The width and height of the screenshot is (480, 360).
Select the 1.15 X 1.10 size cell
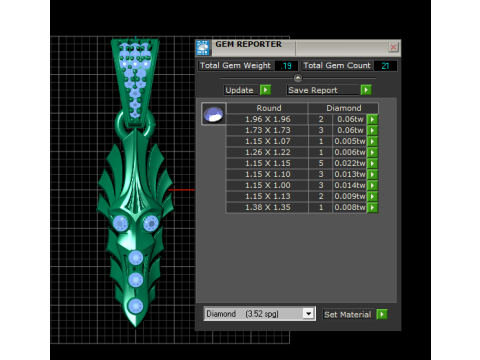click(267, 174)
